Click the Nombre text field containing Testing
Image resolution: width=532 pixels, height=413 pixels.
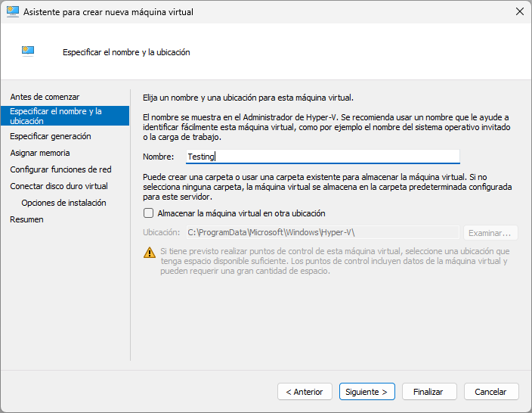323,157
